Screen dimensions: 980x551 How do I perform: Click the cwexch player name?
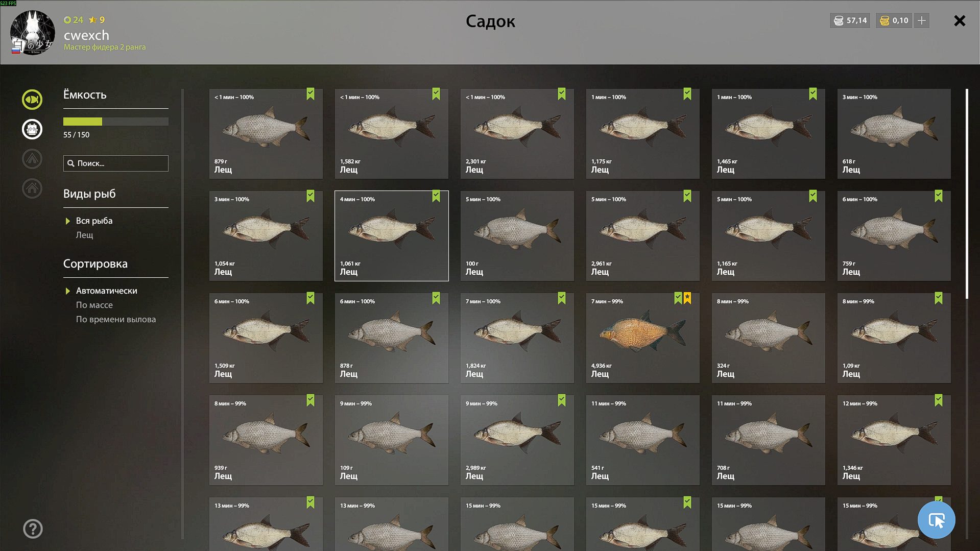[86, 35]
